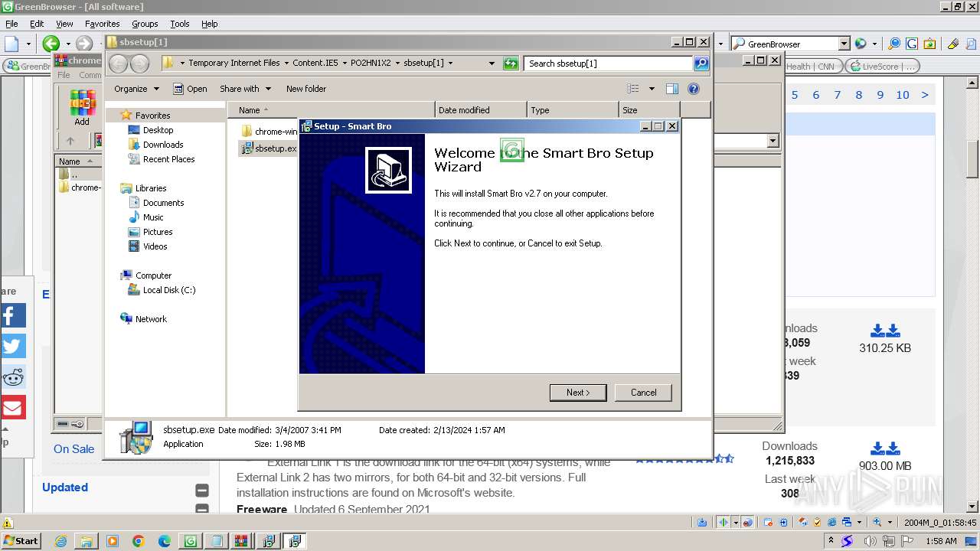
Task: Sort by the Name column header
Action: click(331, 110)
